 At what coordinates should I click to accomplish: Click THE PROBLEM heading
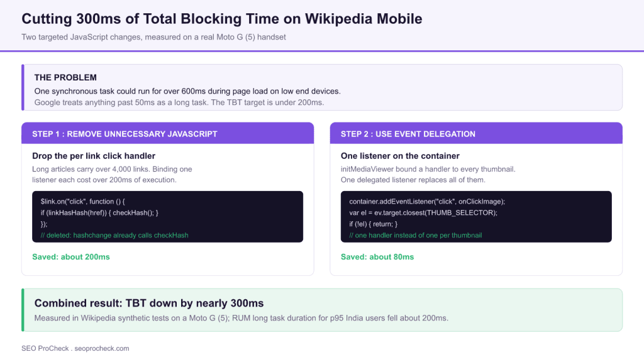pyautogui.click(x=65, y=77)
